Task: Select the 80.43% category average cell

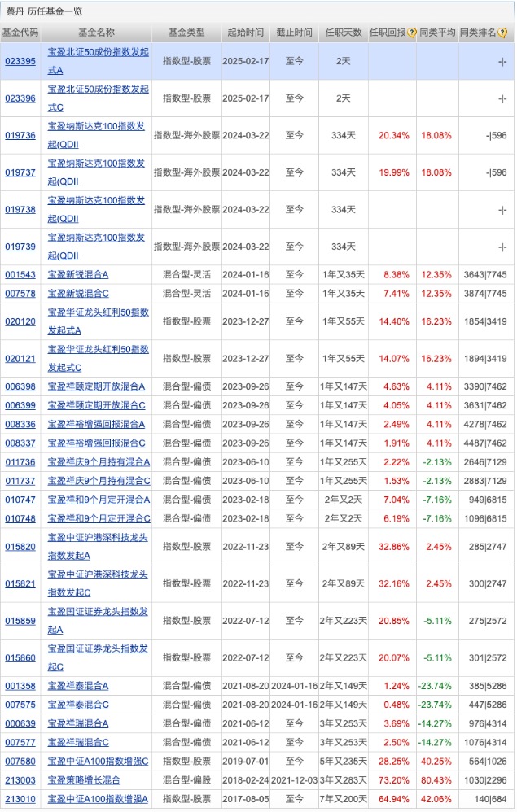Action: 436,780
